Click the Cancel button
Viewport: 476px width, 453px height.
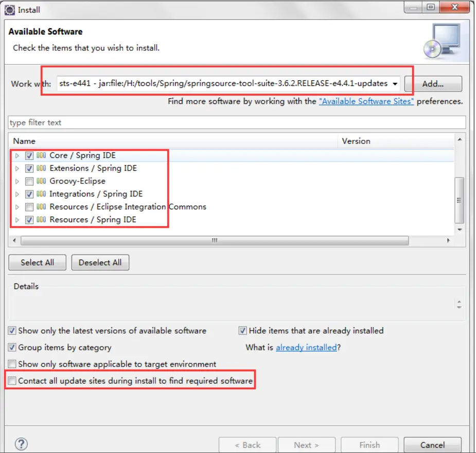pyautogui.click(x=433, y=445)
